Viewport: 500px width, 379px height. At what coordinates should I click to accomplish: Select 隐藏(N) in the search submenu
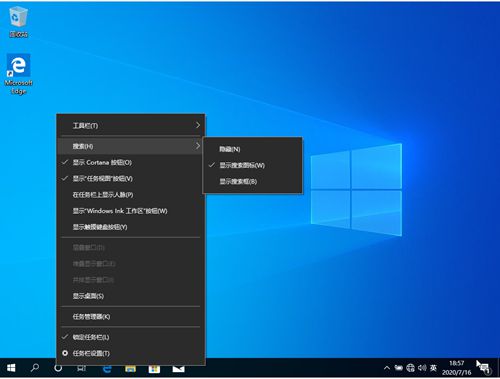(x=253, y=149)
